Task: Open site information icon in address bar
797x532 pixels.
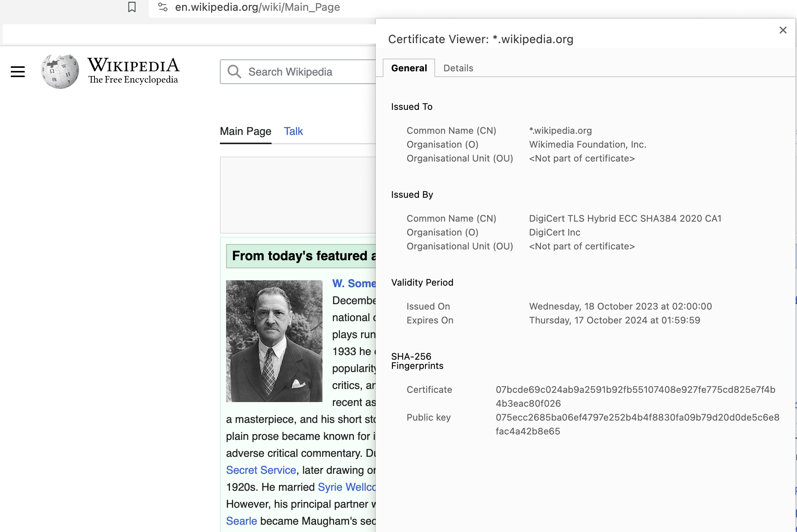Action: click(163, 7)
